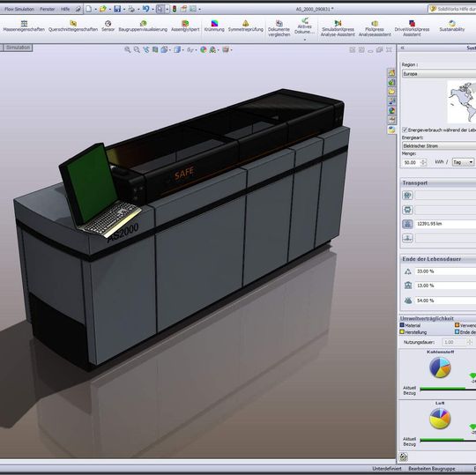Click the section view icon in view toolbar
Viewport: 476px width, 475px height.
coord(155,49)
